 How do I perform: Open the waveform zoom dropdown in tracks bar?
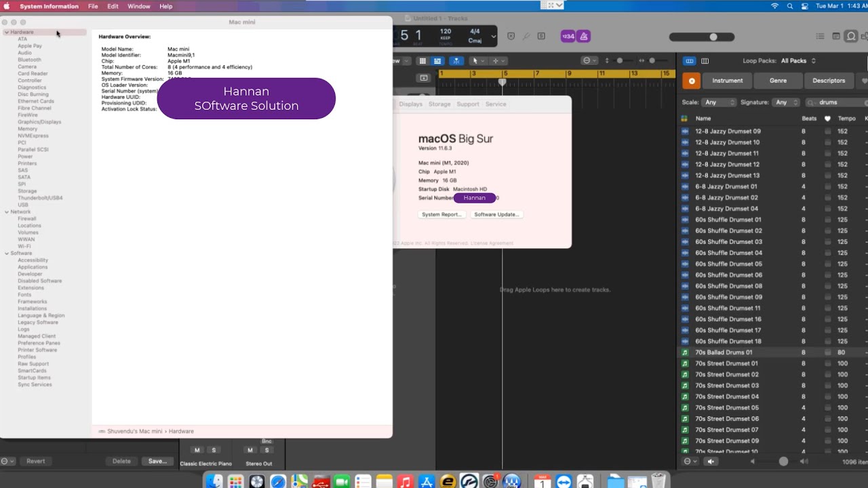[x=589, y=61]
